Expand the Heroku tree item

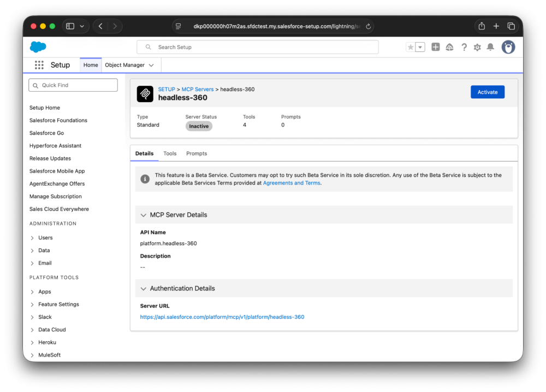pyautogui.click(x=32, y=342)
